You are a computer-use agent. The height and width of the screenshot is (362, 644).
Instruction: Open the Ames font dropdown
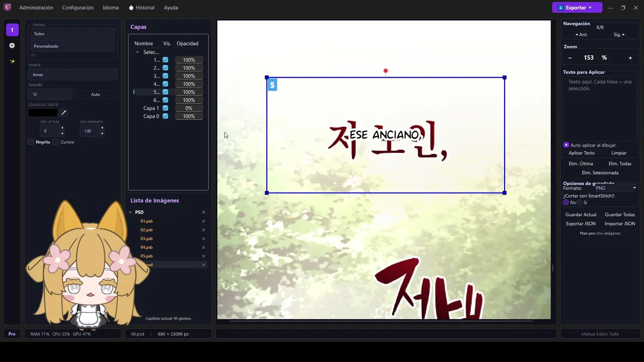tap(73, 74)
